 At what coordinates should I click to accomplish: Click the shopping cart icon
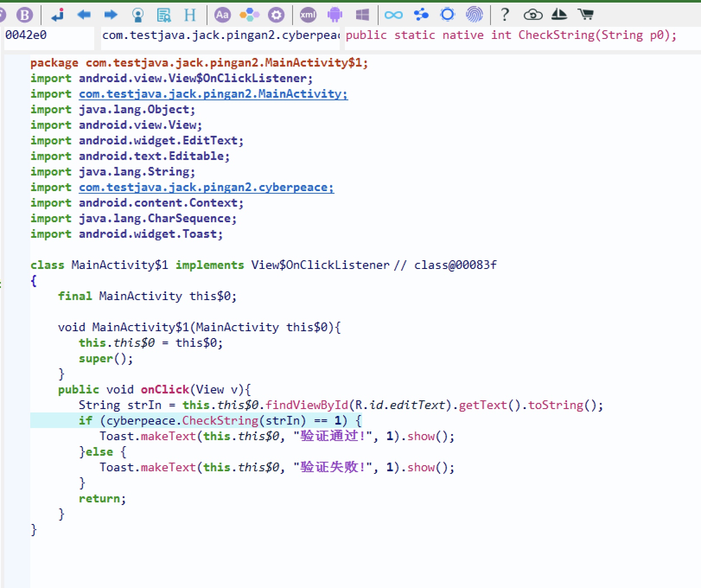tap(586, 15)
